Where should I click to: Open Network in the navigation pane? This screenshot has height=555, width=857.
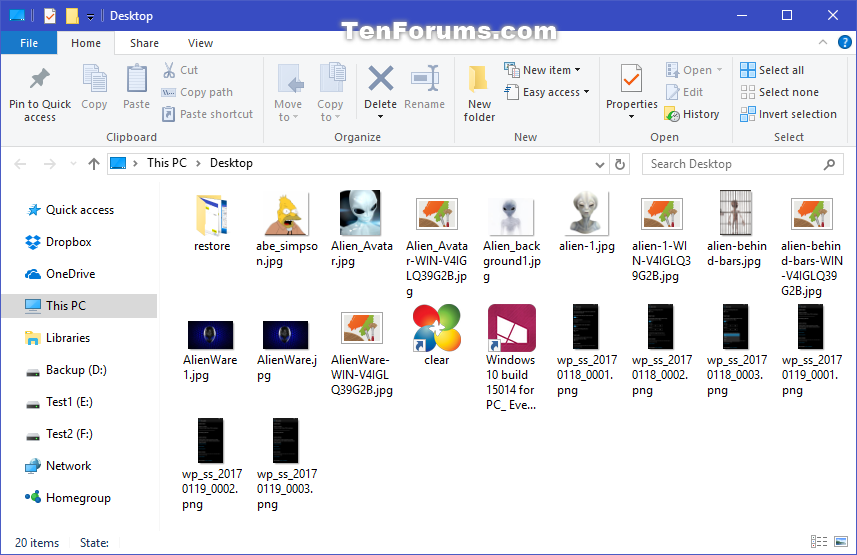[68, 466]
